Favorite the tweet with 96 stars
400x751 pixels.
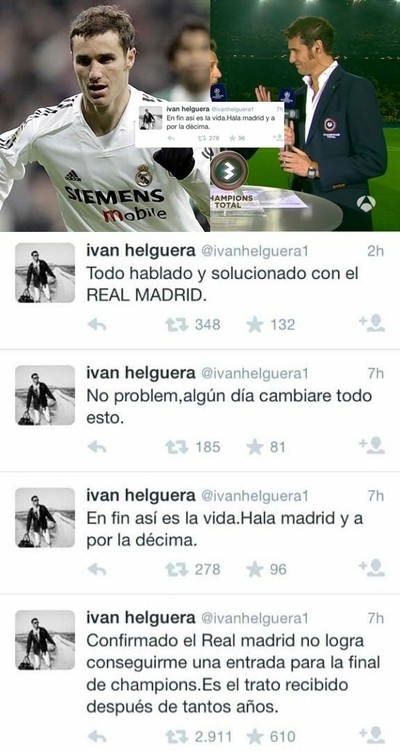pos(255,569)
